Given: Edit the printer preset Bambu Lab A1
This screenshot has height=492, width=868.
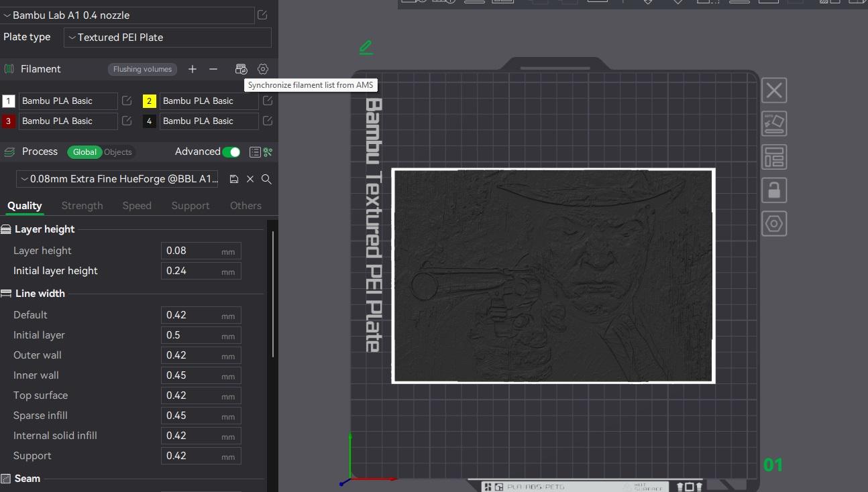Looking at the screenshot, I should point(262,15).
